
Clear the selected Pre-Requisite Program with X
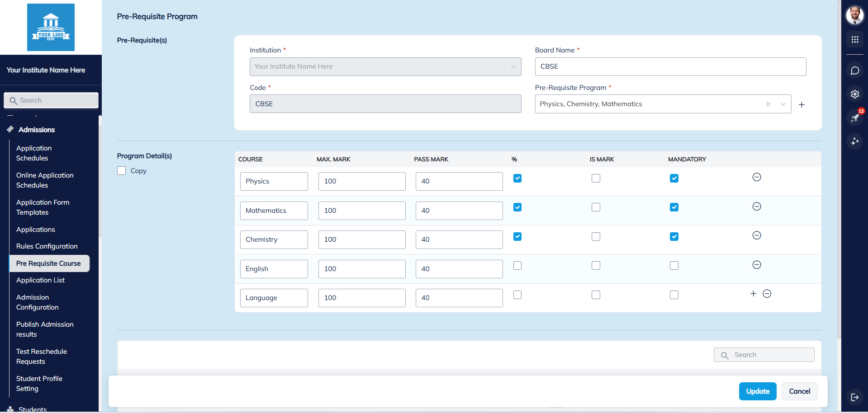(768, 104)
